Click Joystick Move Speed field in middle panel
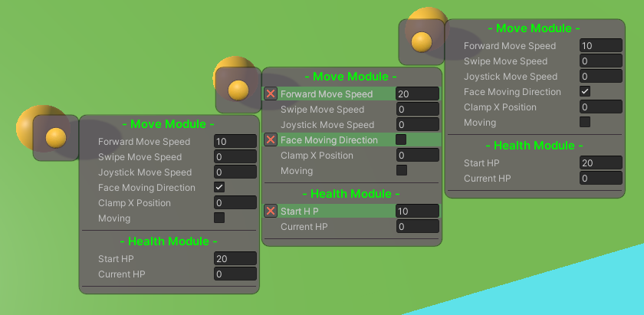This screenshot has height=315, width=644. click(x=418, y=124)
